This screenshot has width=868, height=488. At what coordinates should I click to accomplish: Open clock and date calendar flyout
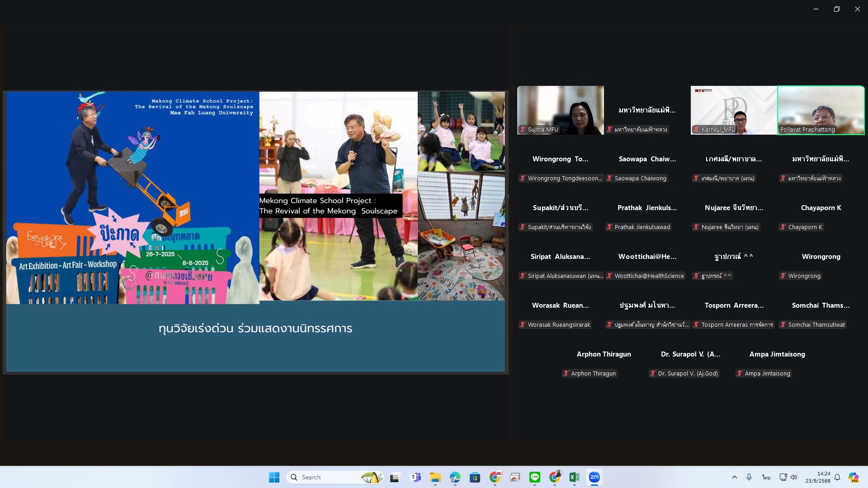[817, 477]
